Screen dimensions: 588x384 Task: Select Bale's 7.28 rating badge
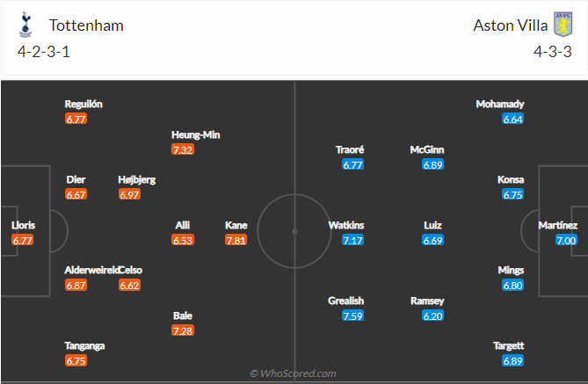click(x=183, y=330)
